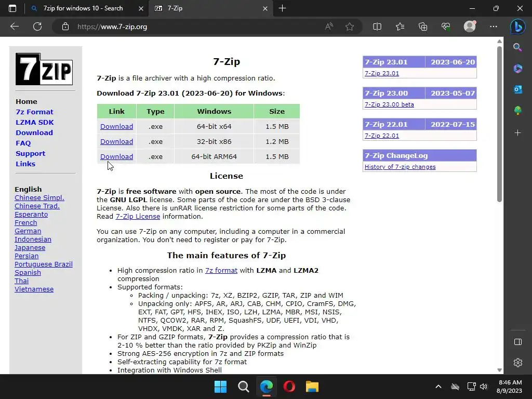The image size is (532, 399).
Task: Add a sidebar app with plus icon
Action: (x=517, y=132)
